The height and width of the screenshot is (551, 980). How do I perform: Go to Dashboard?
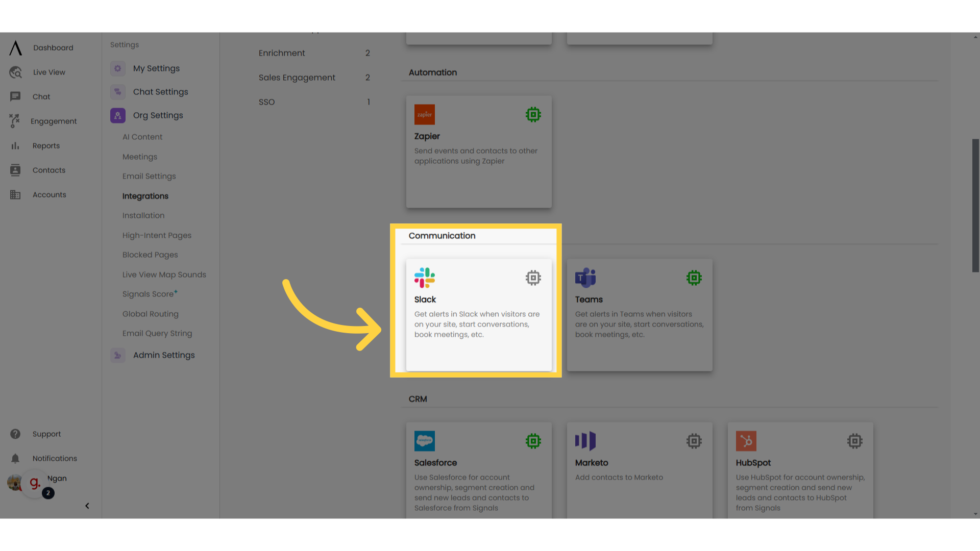pos(53,48)
